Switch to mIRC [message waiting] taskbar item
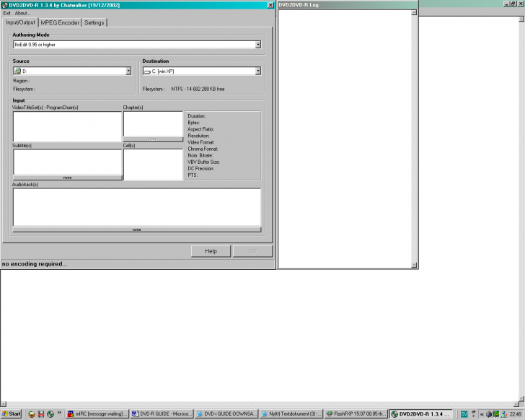The width and height of the screenshot is (525, 420). (x=97, y=414)
